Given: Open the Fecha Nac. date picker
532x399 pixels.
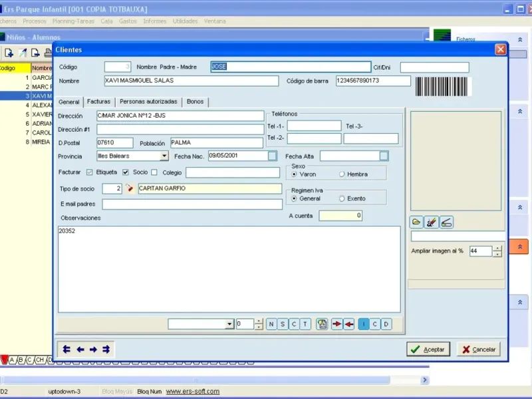Looking at the screenshot, I should click(272, 156).
